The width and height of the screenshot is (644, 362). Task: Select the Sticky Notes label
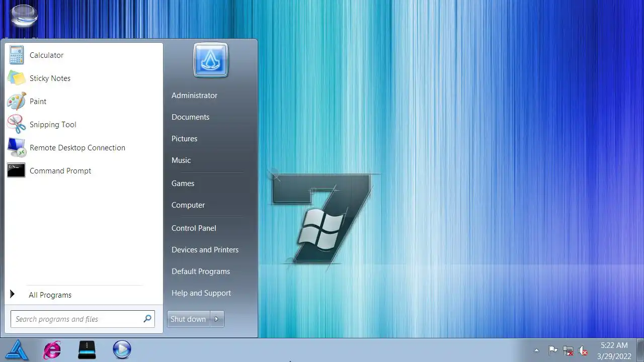point(50,78)
